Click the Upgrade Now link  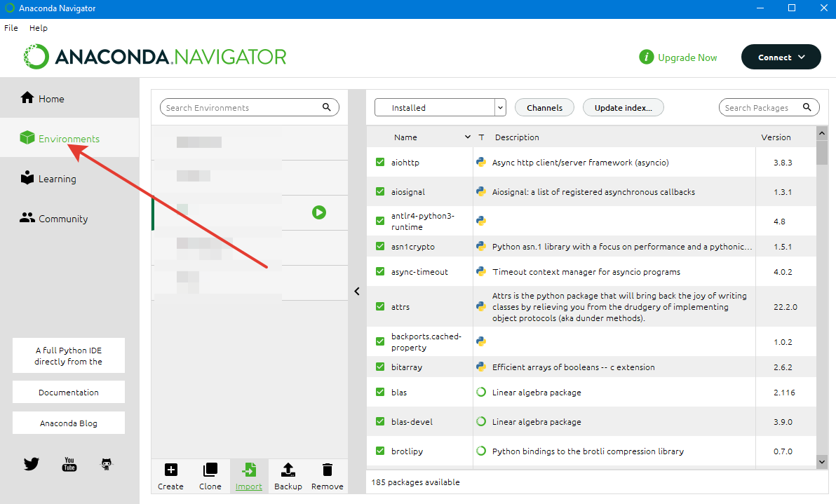tap(687, 57)
